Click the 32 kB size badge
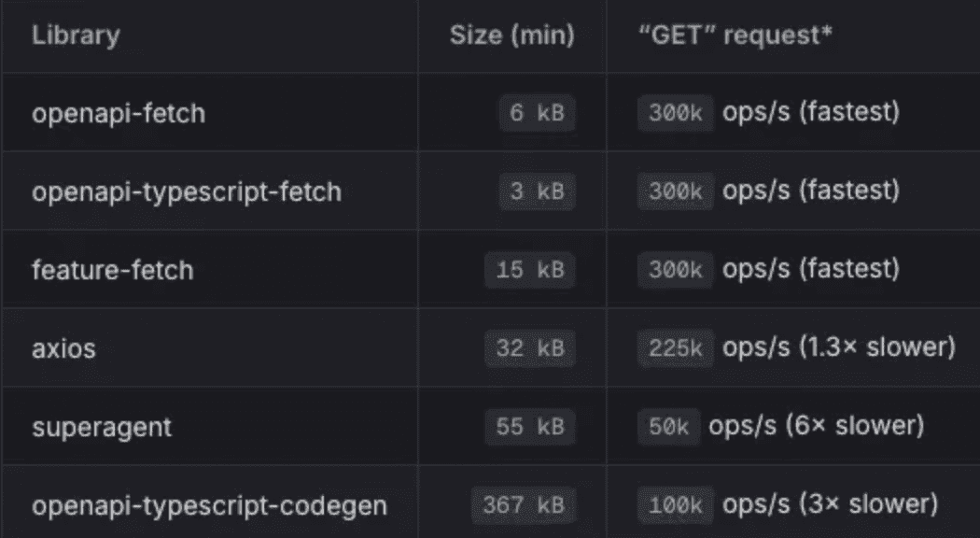The image size is (980, 538). 530,349
